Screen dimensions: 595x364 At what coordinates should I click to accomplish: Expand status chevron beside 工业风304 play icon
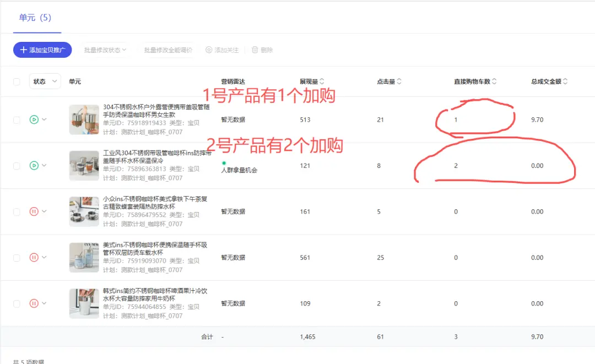(45, 165)
